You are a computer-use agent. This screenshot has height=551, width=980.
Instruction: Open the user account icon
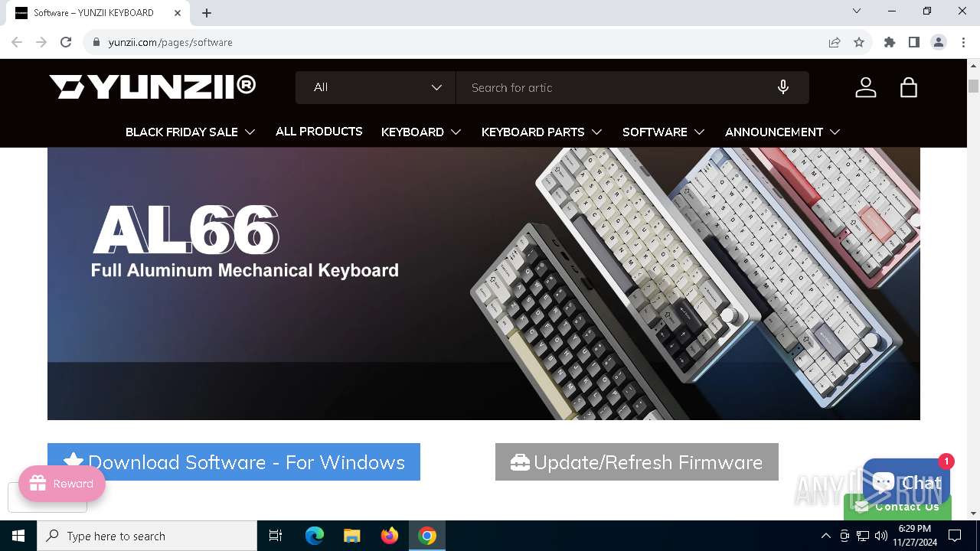coord(865,87)
